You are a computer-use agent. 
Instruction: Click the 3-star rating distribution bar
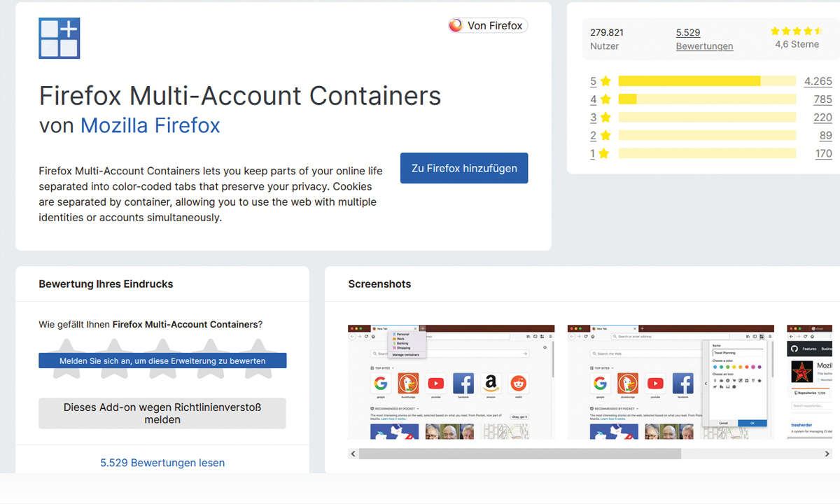(x=707, y=118)
